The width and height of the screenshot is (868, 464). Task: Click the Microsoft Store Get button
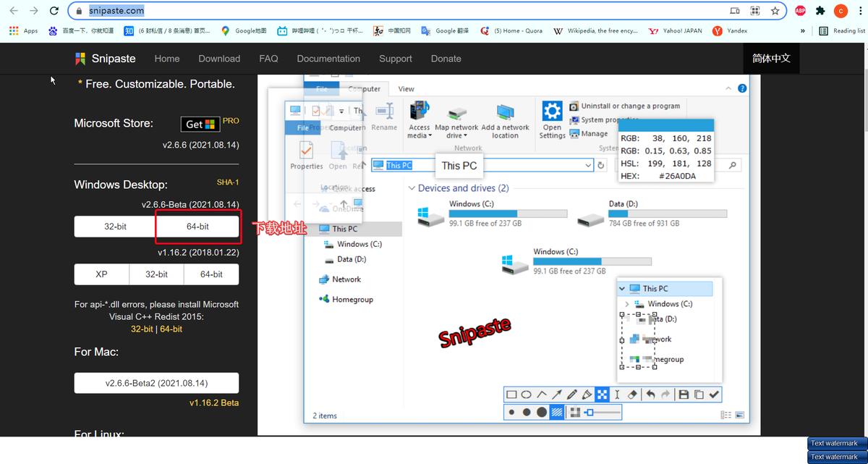[x=200, y=125]
